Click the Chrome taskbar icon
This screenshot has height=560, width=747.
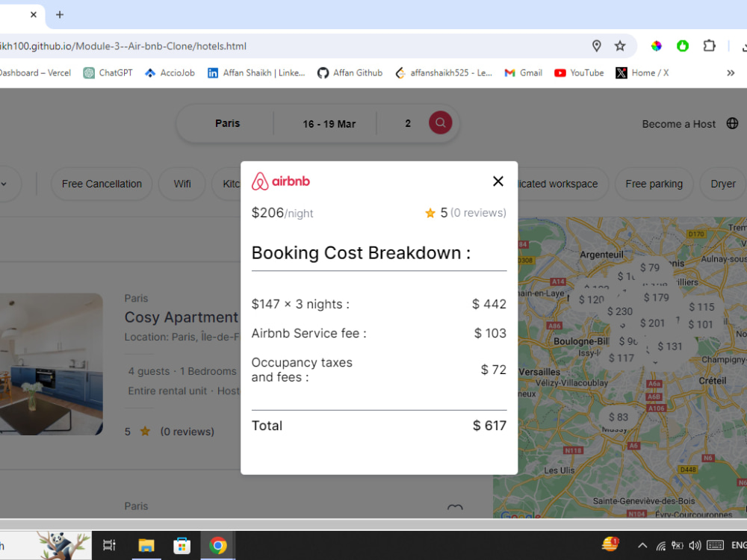217,545
